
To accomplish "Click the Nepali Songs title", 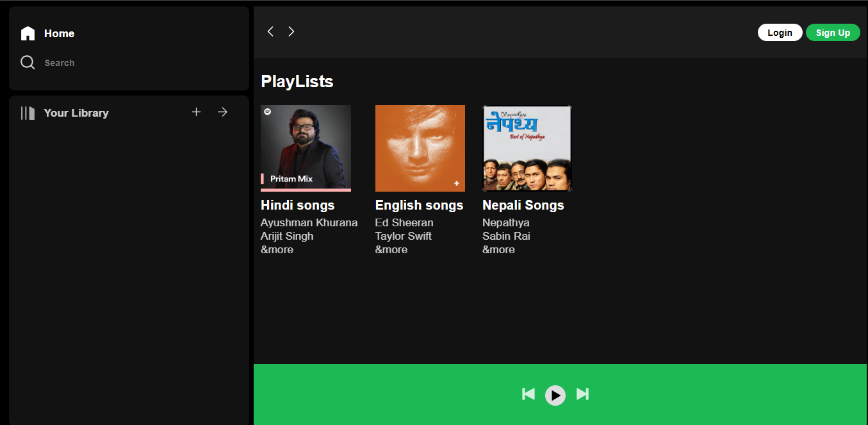I will pyautogui.click(x=523, y=205).
